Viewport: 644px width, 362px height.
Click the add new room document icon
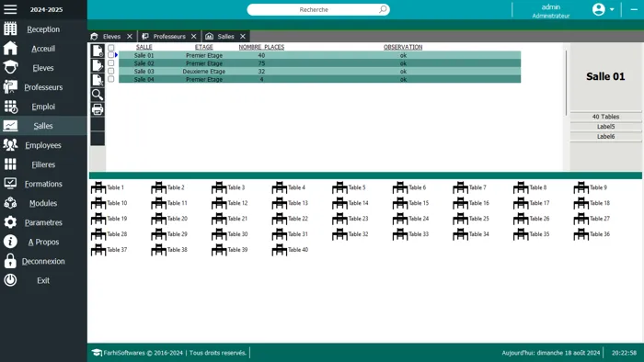click(x=98, y=51)
